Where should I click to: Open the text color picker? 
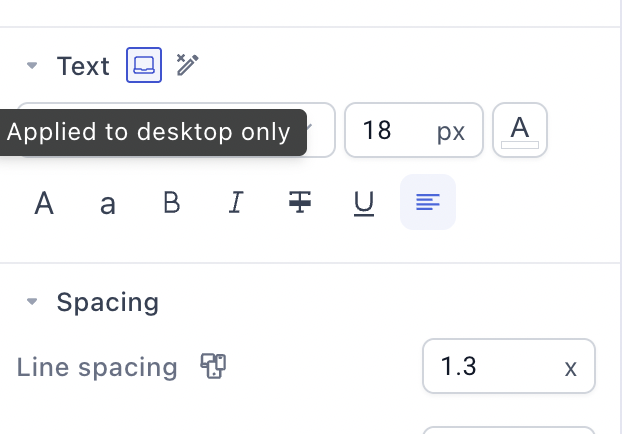pyautogui.click(x=520, y=130)
